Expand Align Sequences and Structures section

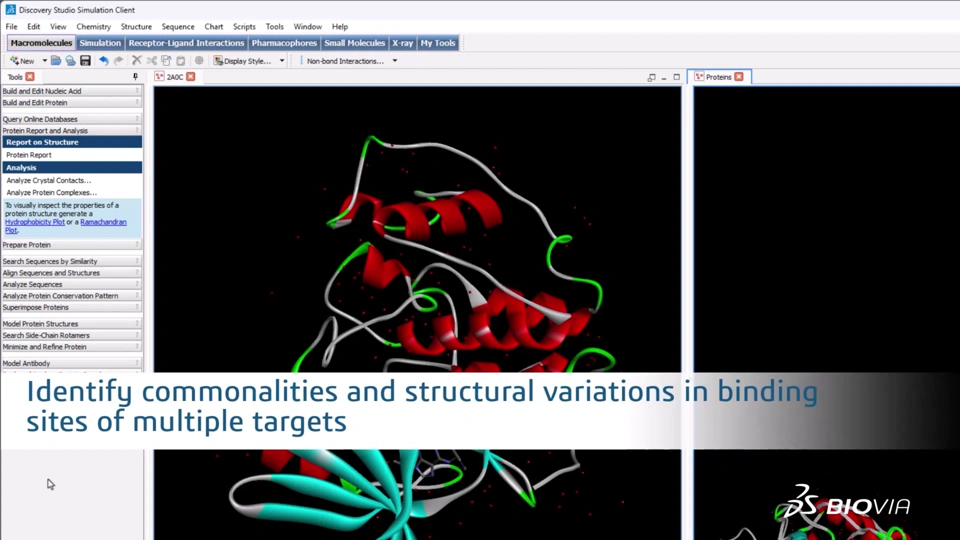pyautogui.click(x=72, y=273)
